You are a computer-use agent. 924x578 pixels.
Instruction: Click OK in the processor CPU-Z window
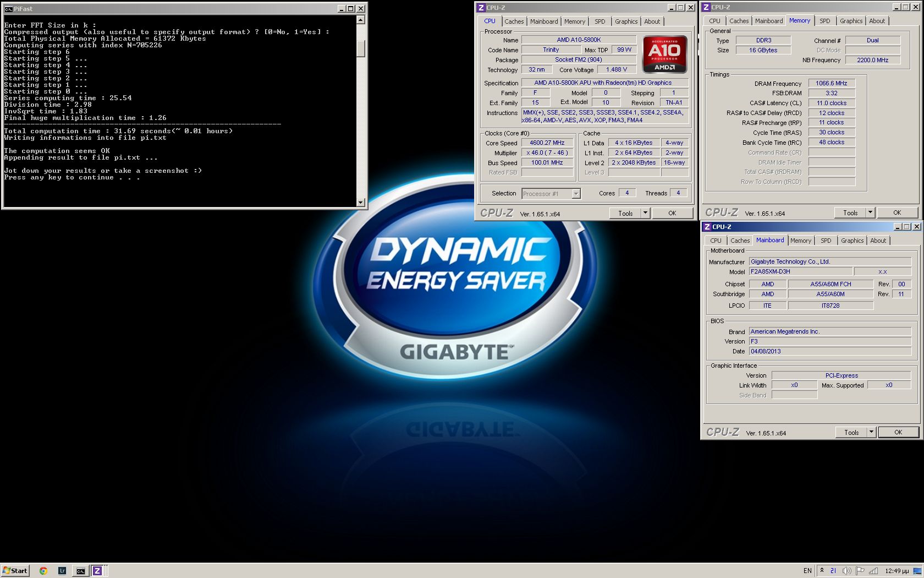click(672, 213)
